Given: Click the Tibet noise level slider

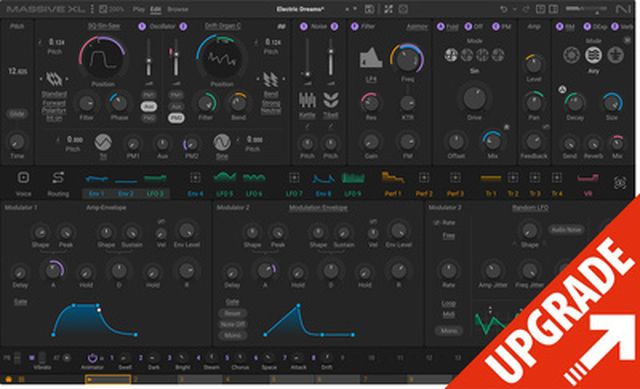Looking at the screenshot, I should 331,57.
